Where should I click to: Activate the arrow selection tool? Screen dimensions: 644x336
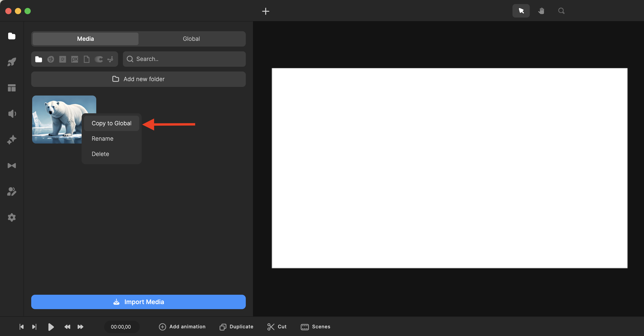521,11
